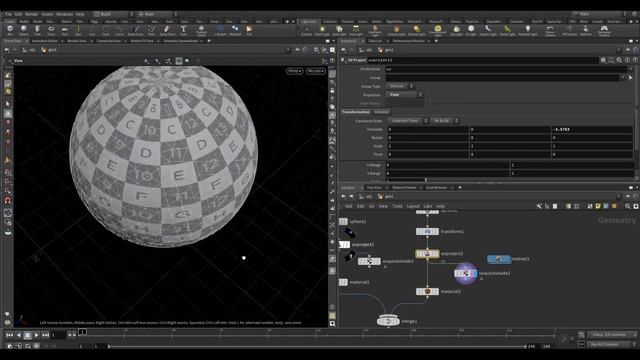Select the Grid shelf tool

65,30
